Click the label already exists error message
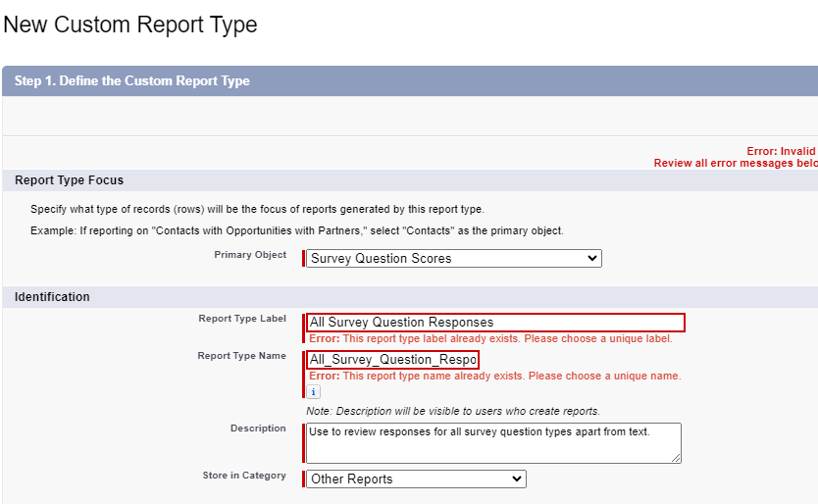Screen dimensions: 818x504 [x=491, y=338]
